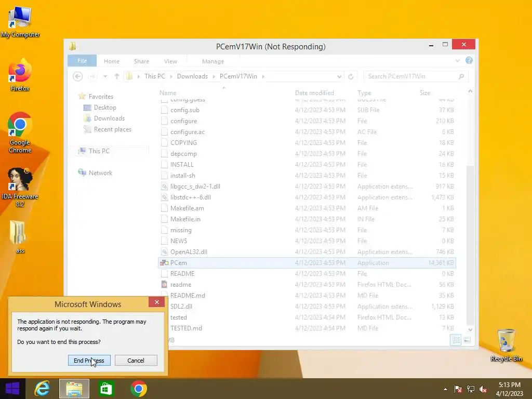
Task: Click the File Explorer taskbar icon
Action: point(74,389)
